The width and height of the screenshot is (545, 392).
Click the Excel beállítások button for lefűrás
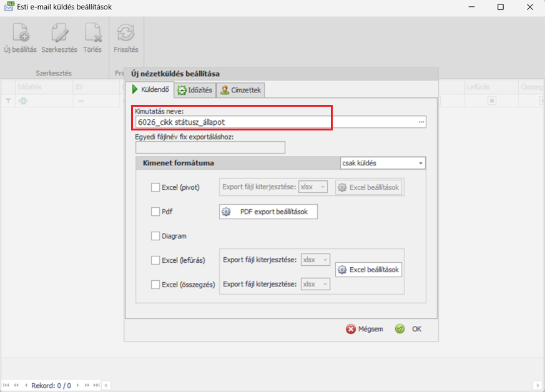(368, 270)
